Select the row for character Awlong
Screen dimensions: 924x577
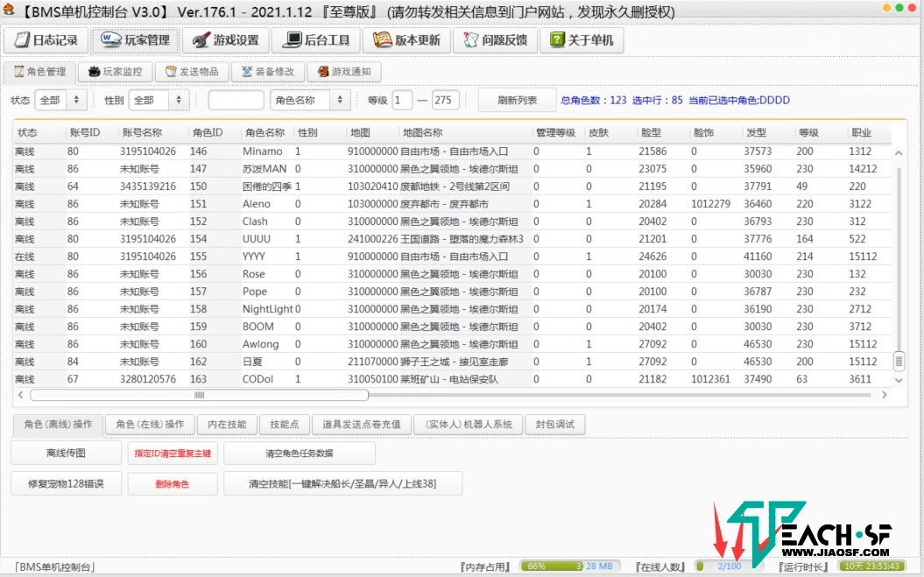(x=452, y=344)
